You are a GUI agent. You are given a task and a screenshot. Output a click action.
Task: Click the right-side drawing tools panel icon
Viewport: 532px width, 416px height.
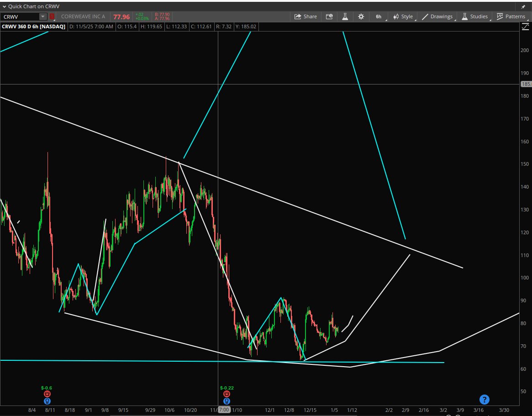[525, 26]
